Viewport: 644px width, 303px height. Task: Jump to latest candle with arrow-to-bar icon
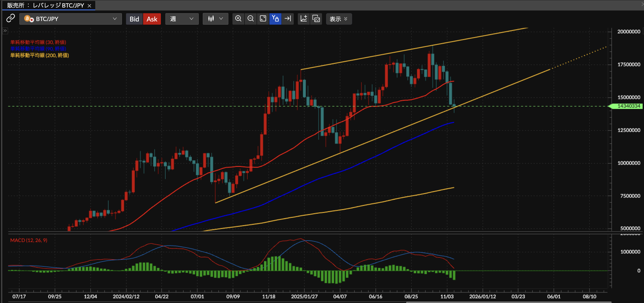288,19
